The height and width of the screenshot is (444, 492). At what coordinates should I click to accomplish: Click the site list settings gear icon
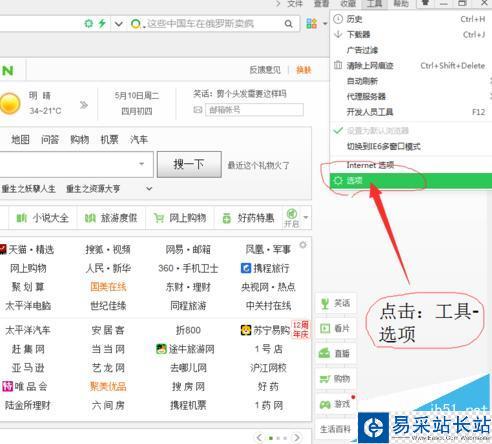[x=303, y=245]
